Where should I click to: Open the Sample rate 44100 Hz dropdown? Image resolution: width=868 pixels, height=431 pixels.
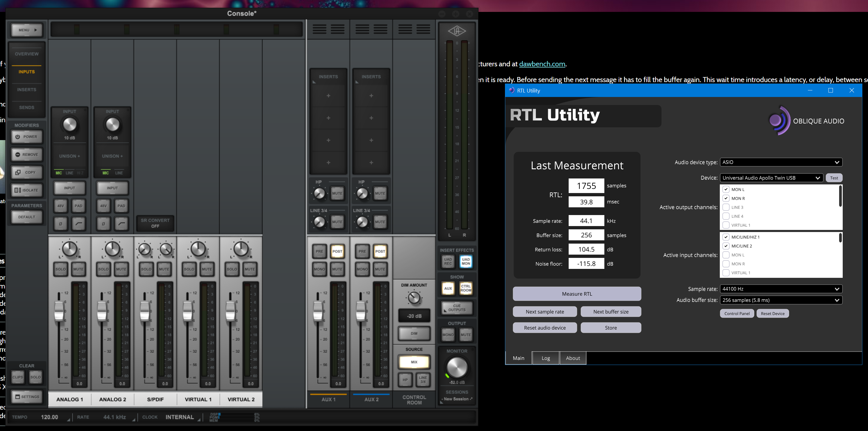[x=781, y=289]
